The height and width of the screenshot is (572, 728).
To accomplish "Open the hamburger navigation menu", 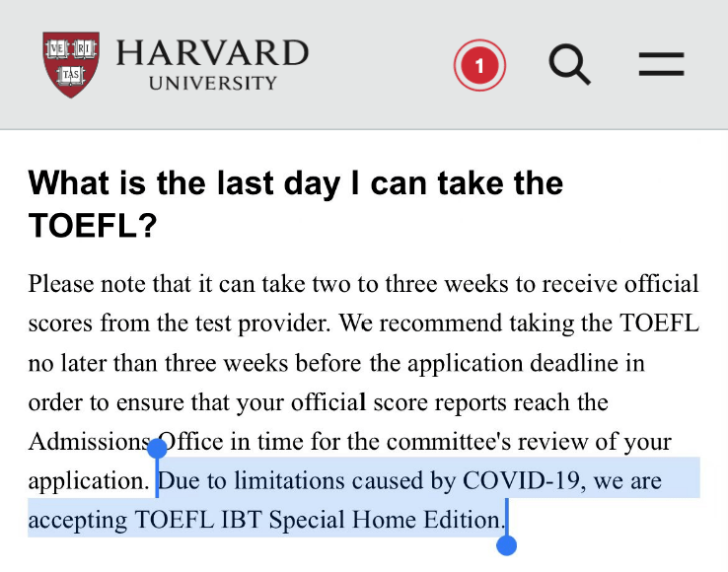I will 661,64.
